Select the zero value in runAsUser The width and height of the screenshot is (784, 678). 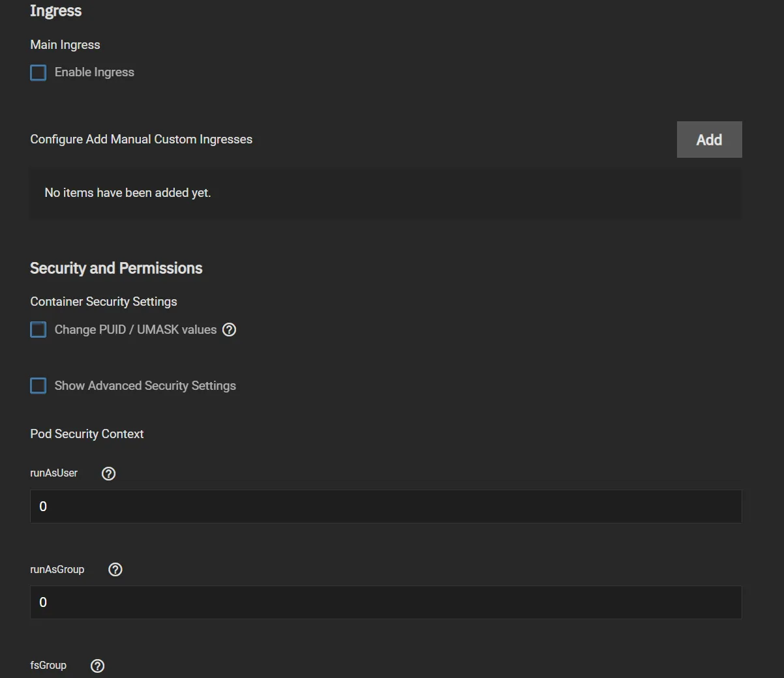click(x=43, y=506)
